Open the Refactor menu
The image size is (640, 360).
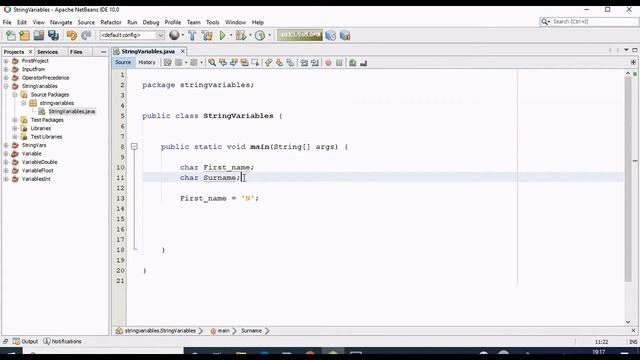[x=111, y=22]
